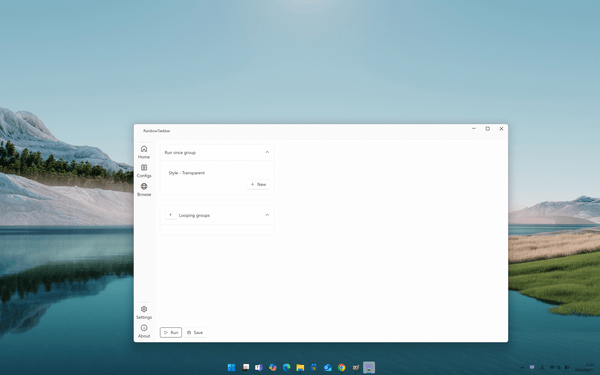
Task: Open the Home page in sidebar
Action: (144, 152)
